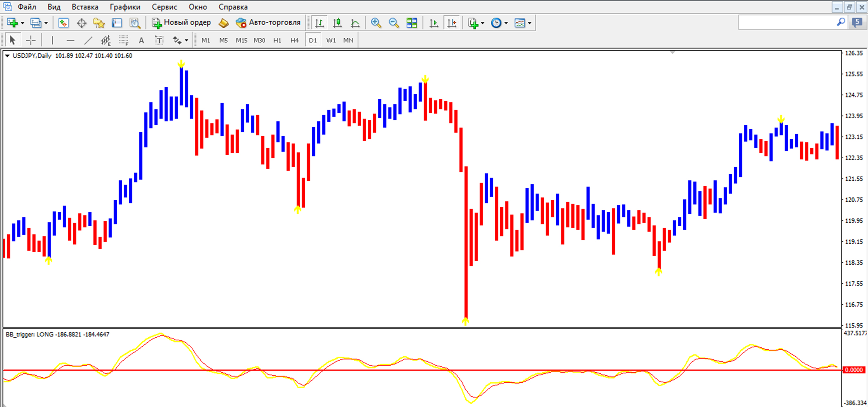
Task: Select the Equidistant Channel tool
Action: pyautogui.click(x=106, y=41)
